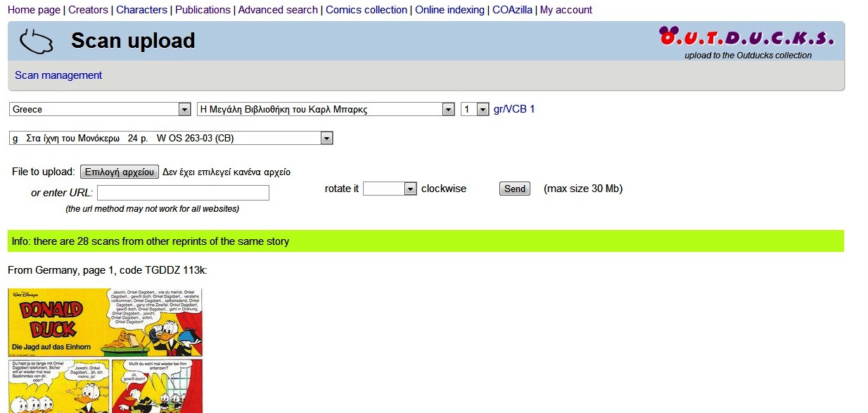868x413 pixels.
Task: Open the Characters section
Action: 141,10
